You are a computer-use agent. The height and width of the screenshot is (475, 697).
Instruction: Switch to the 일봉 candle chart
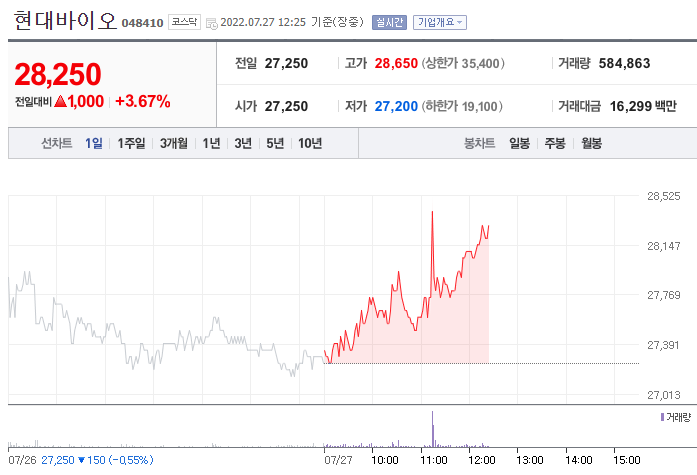click(520, 143)
